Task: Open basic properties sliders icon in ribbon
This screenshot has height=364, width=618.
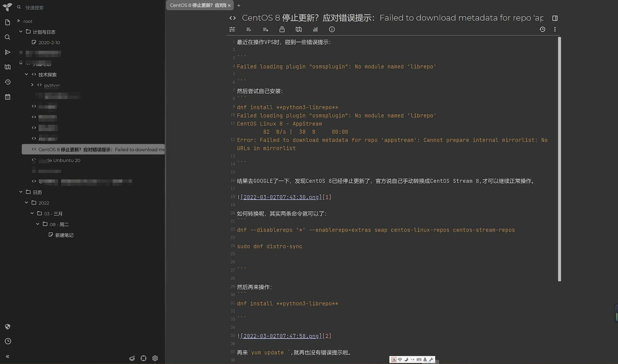Action: (x=232, y=29)
